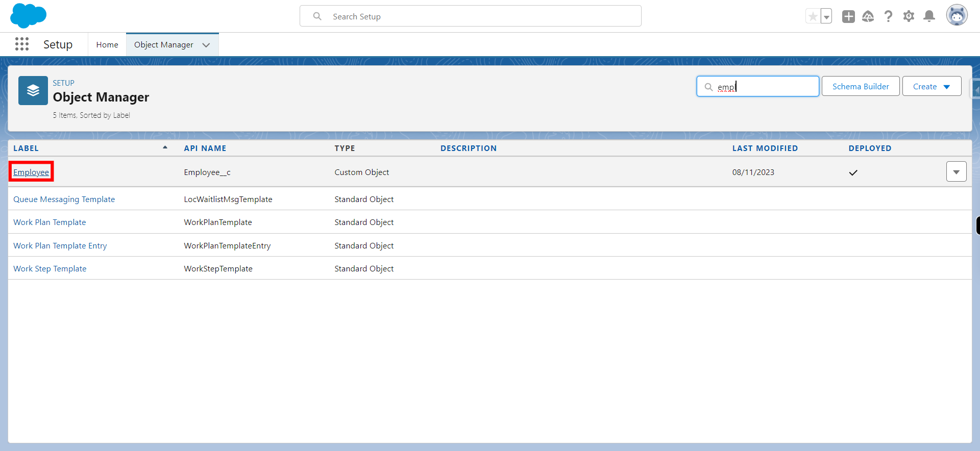The height and width of the screenshot is (451, 980).
Task: Open the Employee row actions dropdown
Action: pyautogui.click(x=956, y=172)
